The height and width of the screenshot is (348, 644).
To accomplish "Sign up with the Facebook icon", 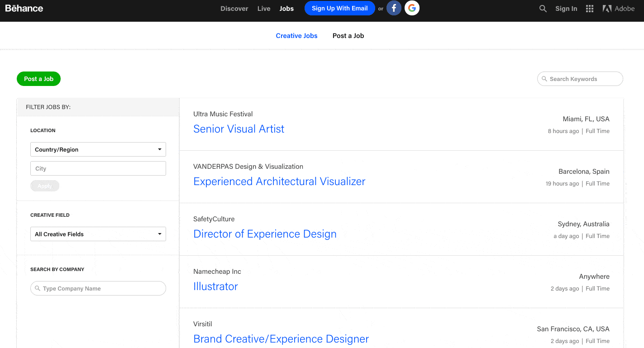I will [394, 8].
